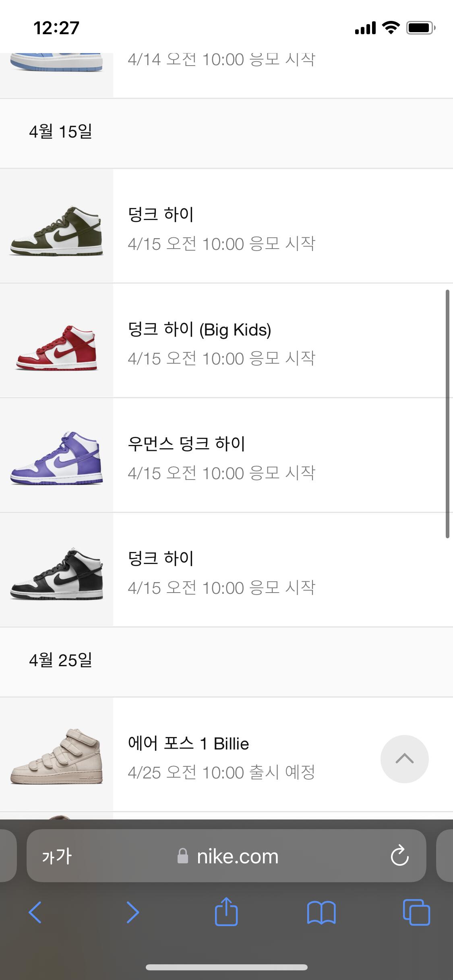
Task: Show all open tabs icon
Action: pos(416,912)
